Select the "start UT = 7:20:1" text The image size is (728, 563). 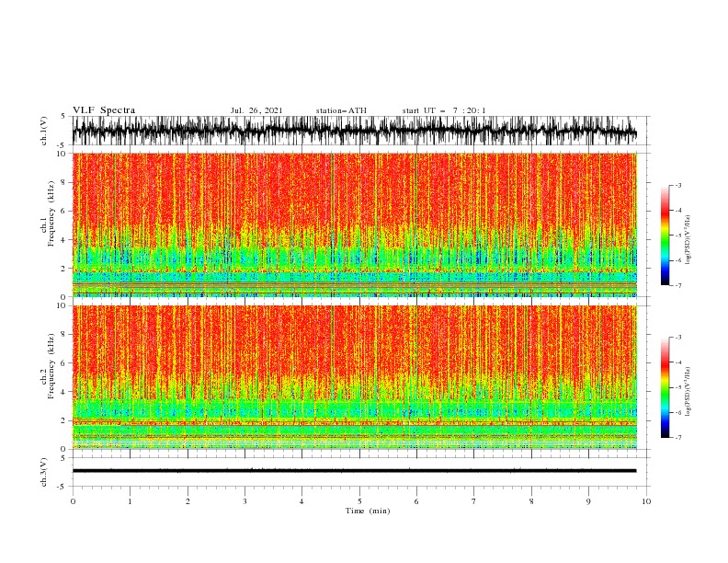[443, 110]
